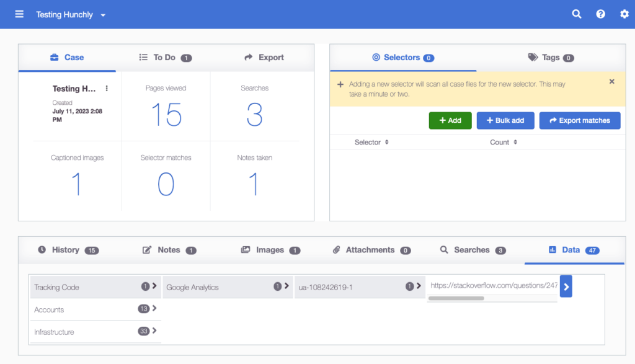Expand the Infrastructure data category
This screenshot has height=364, width=635.
[95, 332]
